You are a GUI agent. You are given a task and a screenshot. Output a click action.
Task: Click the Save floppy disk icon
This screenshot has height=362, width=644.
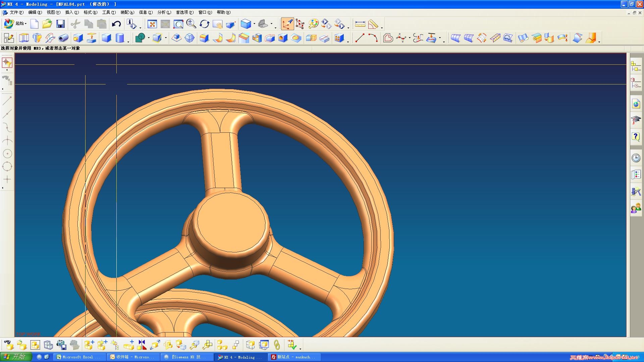pyautogui.click(x=60, y=24)
